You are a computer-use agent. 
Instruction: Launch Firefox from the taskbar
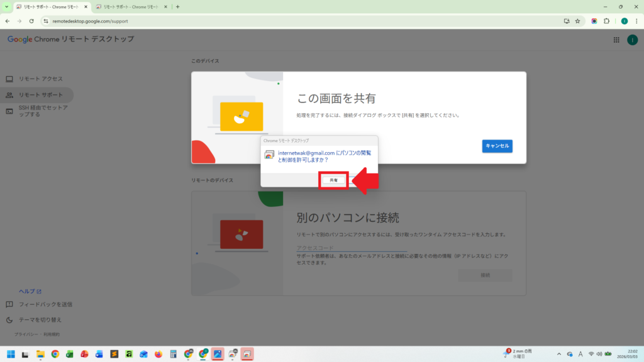pos(158,354)
